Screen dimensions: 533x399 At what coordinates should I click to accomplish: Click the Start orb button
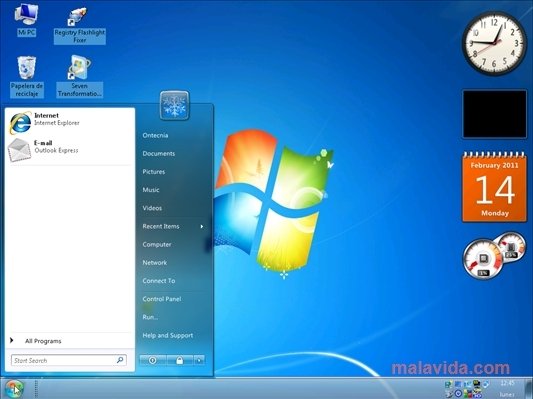click(x=14, y=389)
